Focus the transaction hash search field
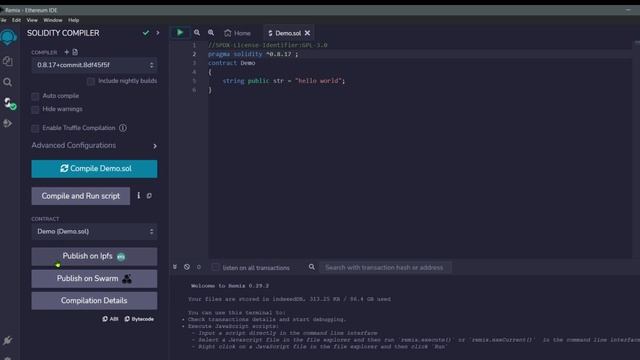 point(385,267)
